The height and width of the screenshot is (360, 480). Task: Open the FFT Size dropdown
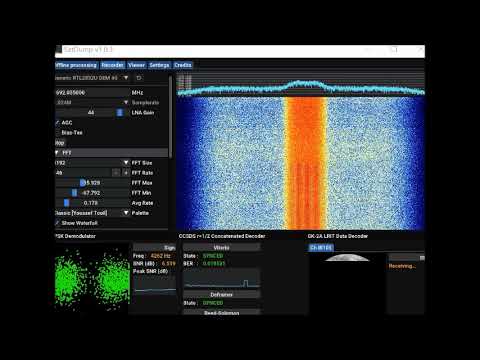[x=92, y=163]
